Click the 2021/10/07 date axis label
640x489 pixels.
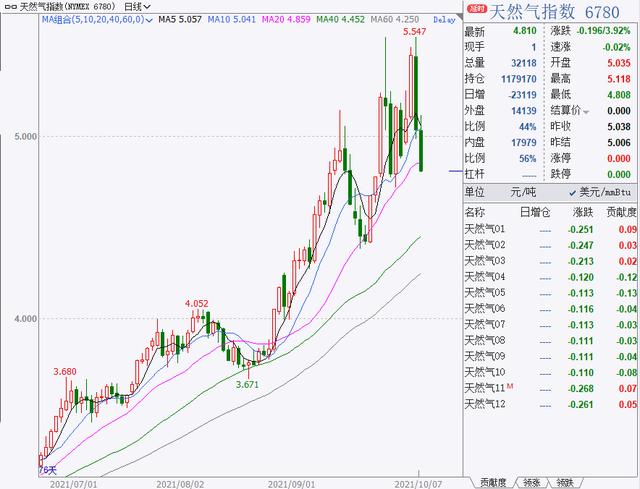coord(418,484)
